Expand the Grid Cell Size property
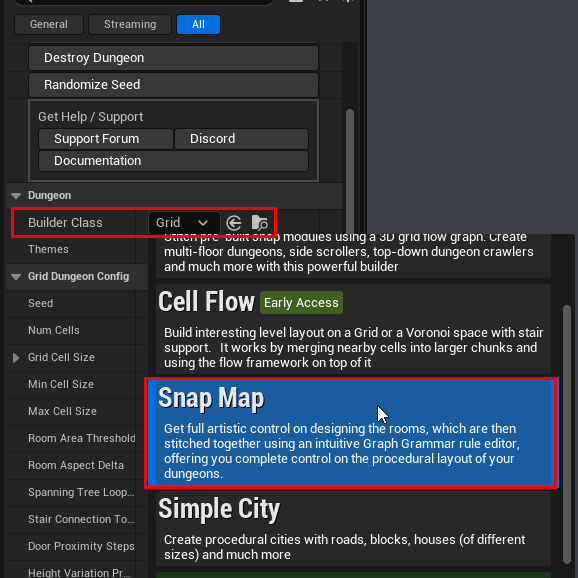Screen dimensions: 578x578 click(16, 358)
